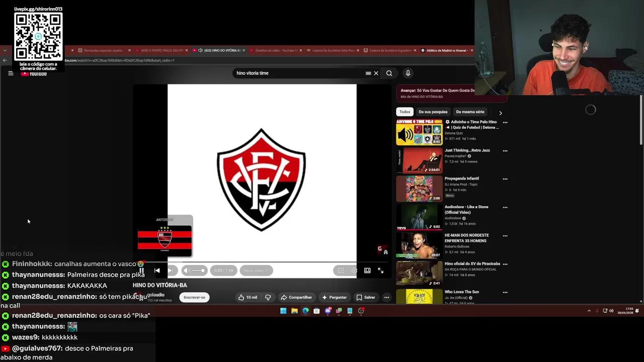Click the browser back arrow

[x=5, y=60]
